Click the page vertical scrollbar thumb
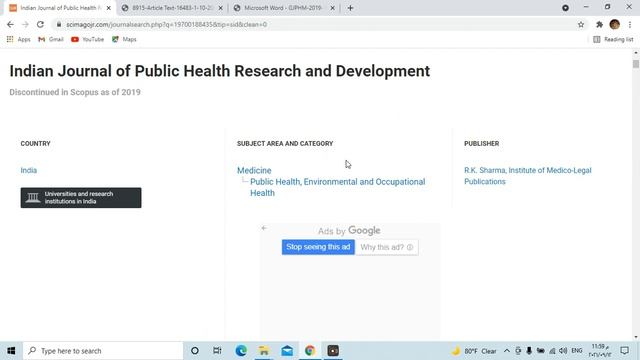This screenshot has width=640, height=360. pyautogui.click(x=636, y=64)
